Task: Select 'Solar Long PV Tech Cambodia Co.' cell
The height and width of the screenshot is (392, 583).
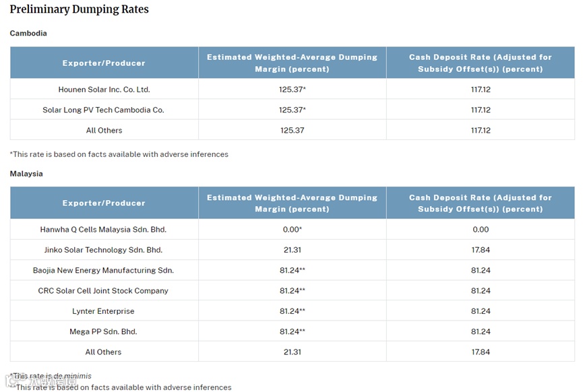Action: click(103, 110)
